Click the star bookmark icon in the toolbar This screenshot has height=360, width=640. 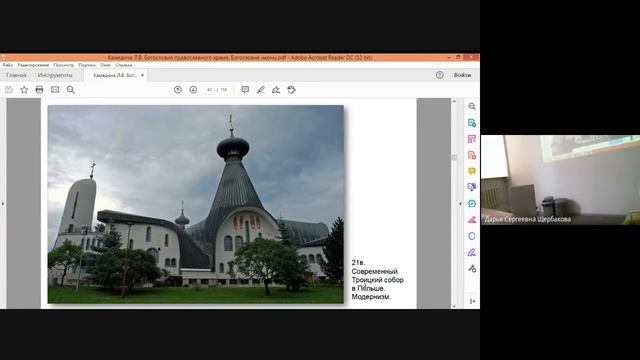[x=24, y=90]
